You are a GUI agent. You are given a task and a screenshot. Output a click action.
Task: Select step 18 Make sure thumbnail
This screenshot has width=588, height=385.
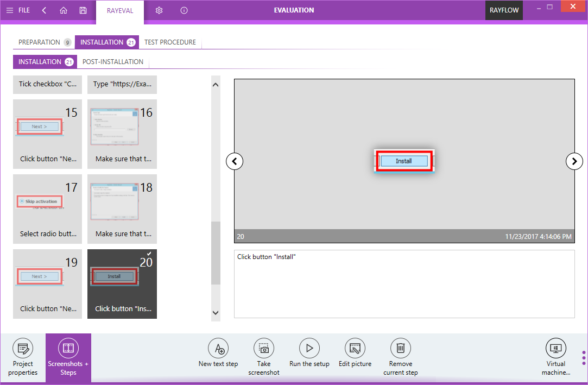(122, 209)
